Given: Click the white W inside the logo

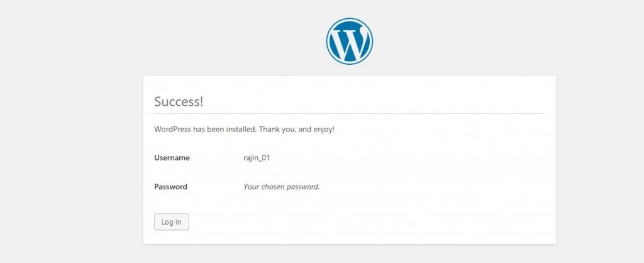Looking at the screenshot, I should point(349,41).
